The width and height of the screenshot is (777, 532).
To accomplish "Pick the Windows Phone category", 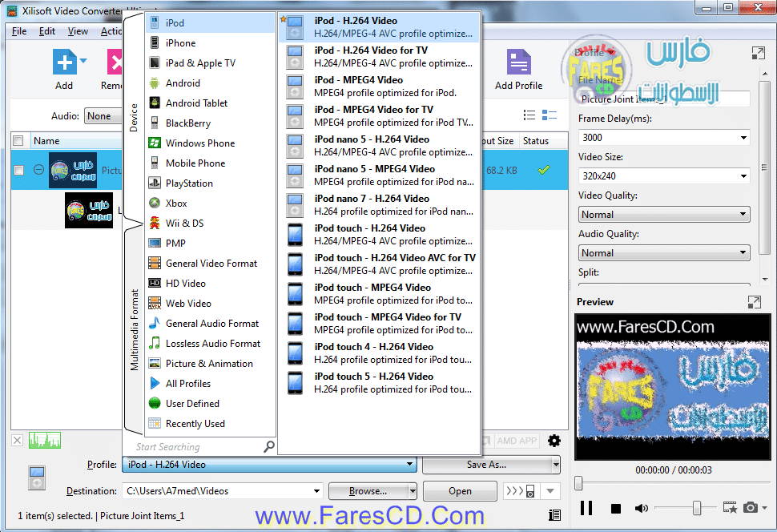I will pos(211,143).
